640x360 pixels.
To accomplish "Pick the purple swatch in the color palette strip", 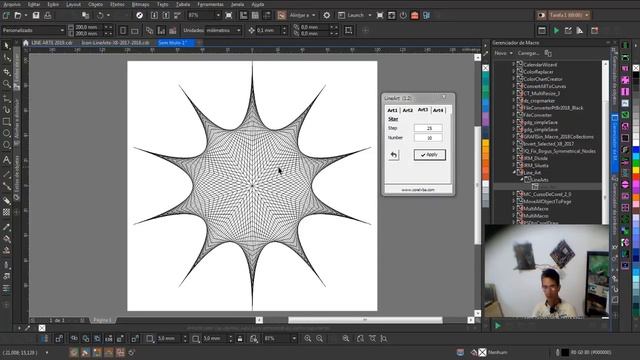I will point(485,119).
